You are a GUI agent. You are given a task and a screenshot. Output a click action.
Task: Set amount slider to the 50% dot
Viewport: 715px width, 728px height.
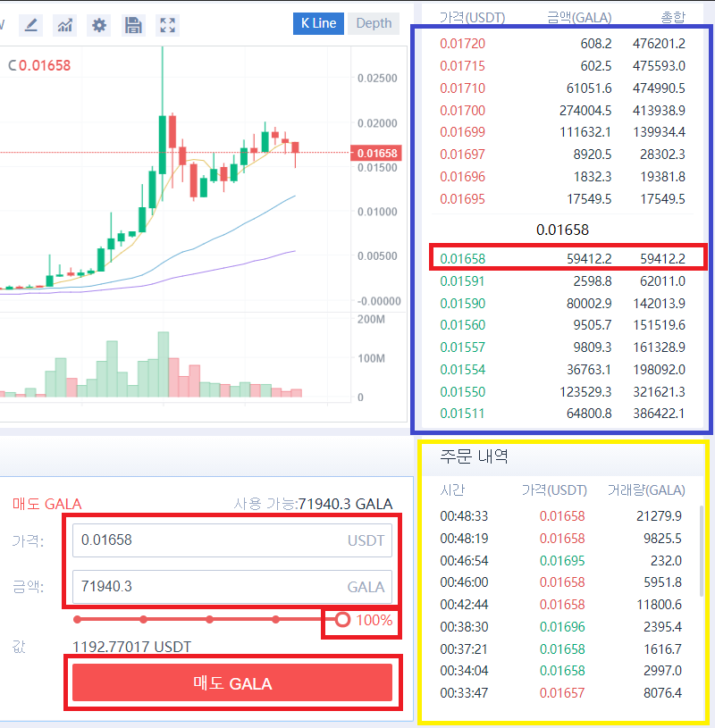[209, 619]
